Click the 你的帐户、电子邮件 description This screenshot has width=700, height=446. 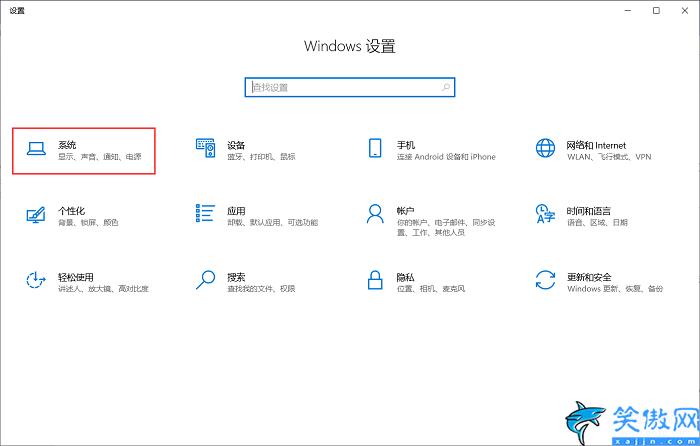click(x=446, y=227)
